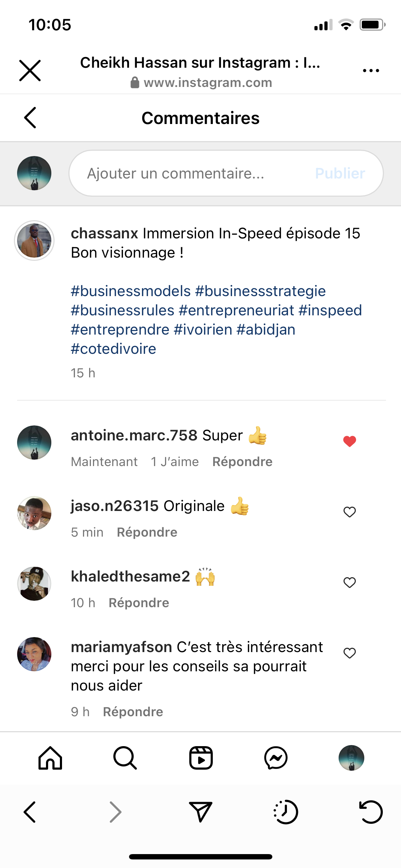Image resolution: width=401 pixels, height=868 pixels.
Task: Like mariamyafson's comment
Action: 350,653
